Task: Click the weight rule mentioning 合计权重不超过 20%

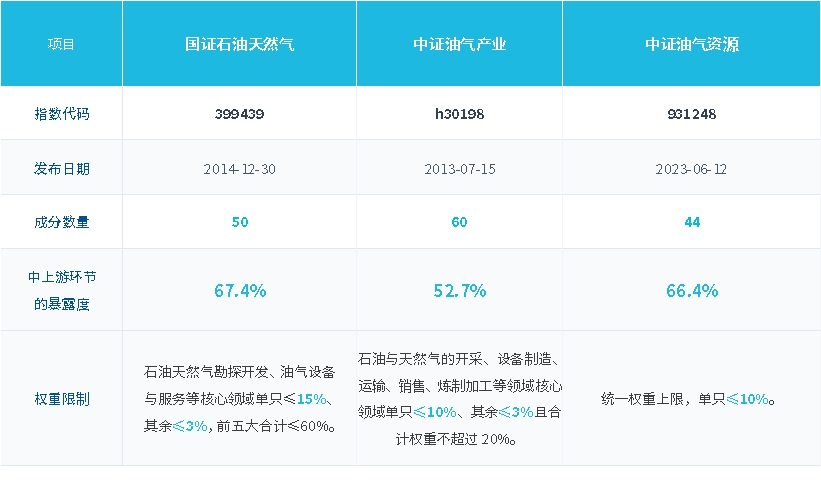Action: (x=460, y=399)
